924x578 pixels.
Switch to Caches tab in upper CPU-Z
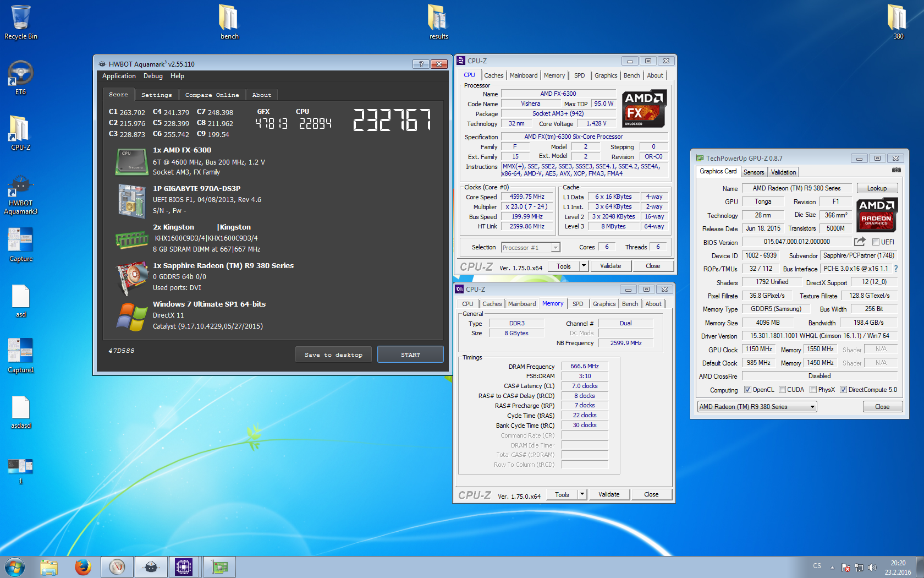point(493,75)
